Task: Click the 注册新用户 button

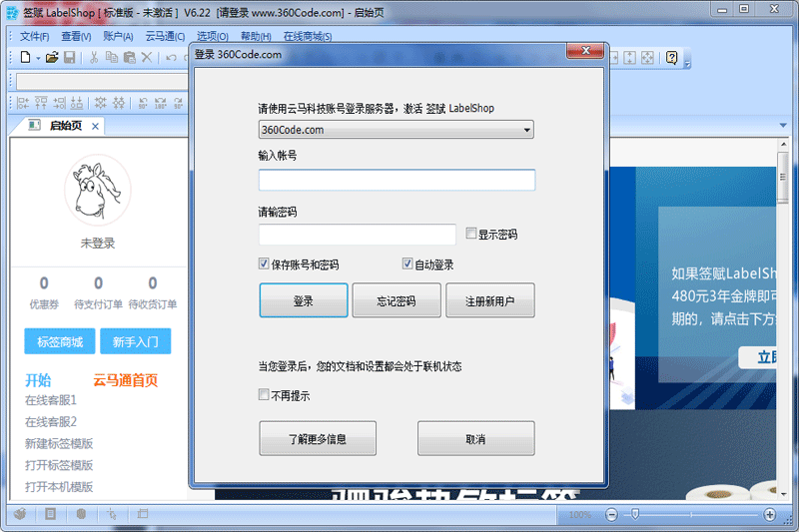Action: (x=490, y=300)
